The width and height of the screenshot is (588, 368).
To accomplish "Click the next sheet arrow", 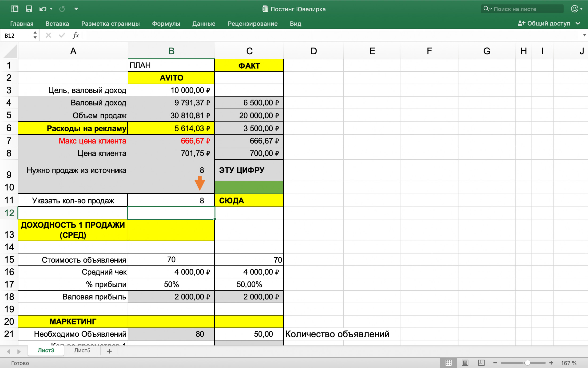I will (x=19, y=351).
